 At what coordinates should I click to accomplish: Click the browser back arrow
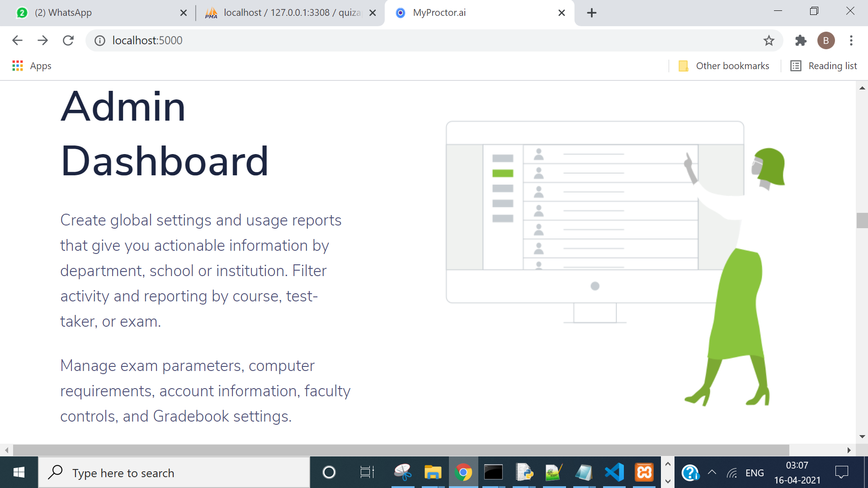pos(17,41)
